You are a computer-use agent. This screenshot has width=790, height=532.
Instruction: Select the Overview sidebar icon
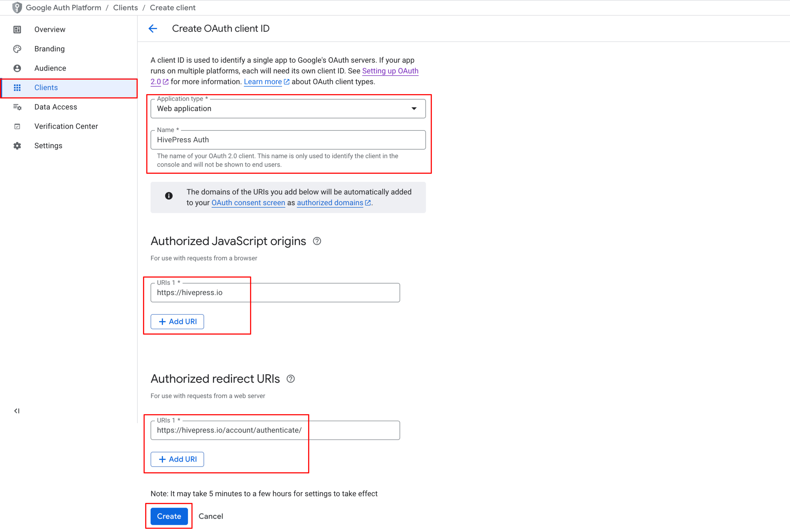(x=17, y=29)
